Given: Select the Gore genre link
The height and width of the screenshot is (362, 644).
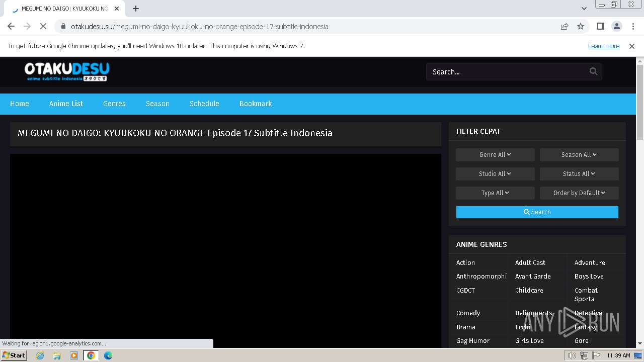Looking at the screenshot, I should 581,341.
